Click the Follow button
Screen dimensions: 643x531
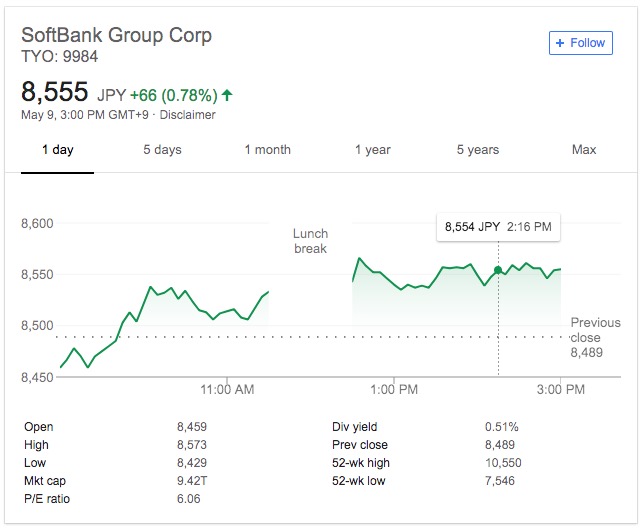point(580,43)
